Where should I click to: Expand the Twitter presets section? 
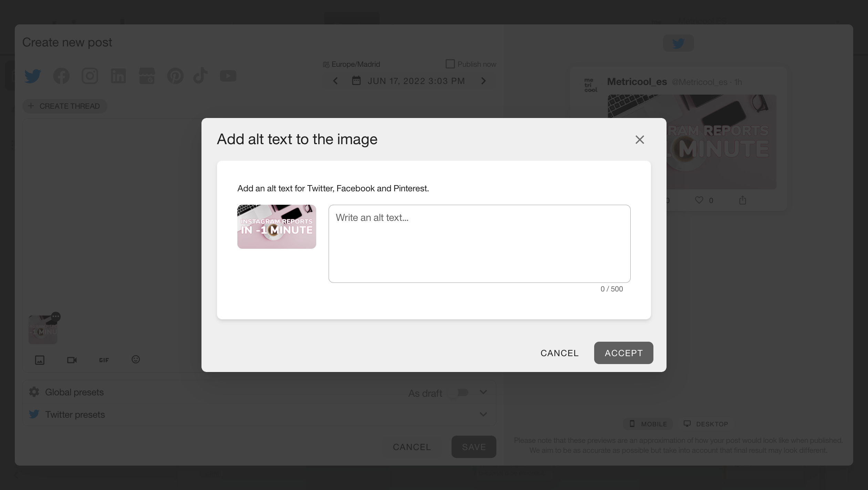tap(484, 414)
